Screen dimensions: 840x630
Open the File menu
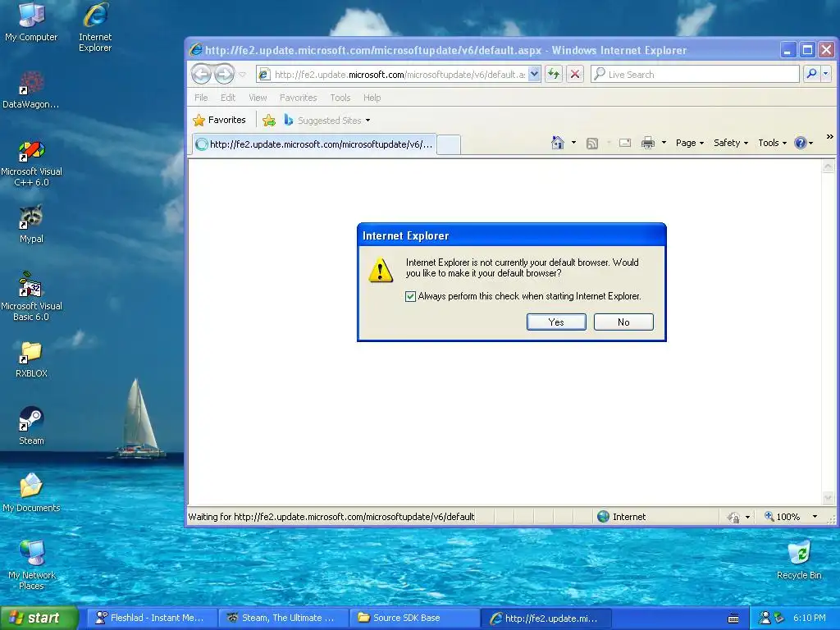pos(201,98)
